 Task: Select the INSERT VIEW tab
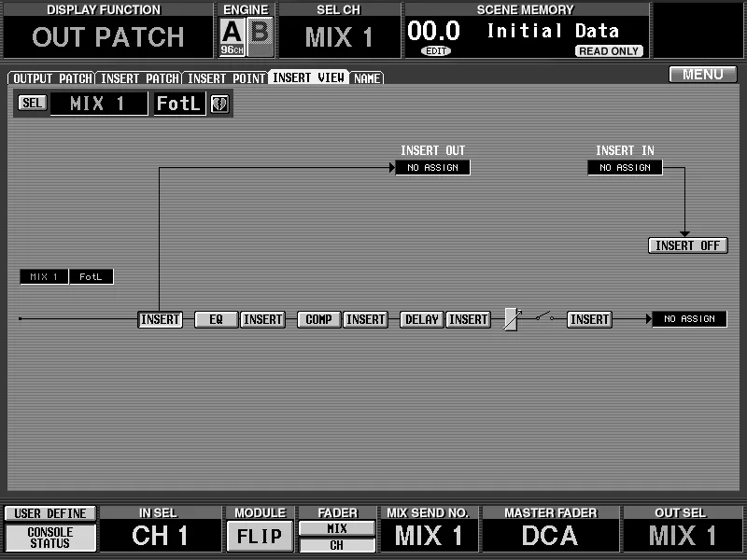[x=309, y=77]
